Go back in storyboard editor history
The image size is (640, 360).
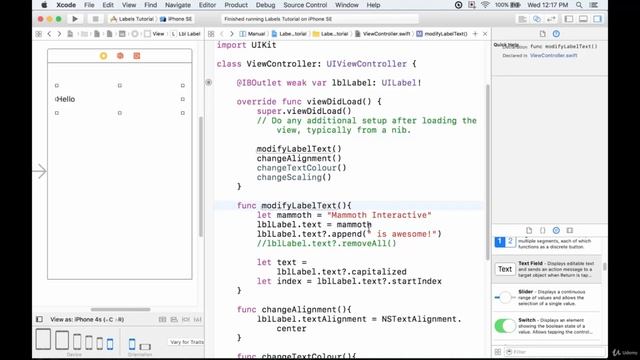(x=49, y=34)
